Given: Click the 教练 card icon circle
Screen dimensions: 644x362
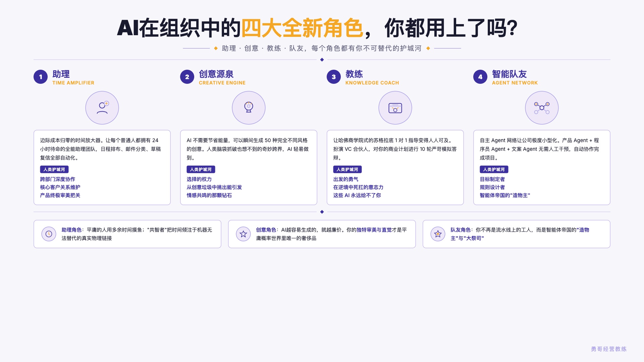Looking at the screenshot, I should [x=395, y=108].
